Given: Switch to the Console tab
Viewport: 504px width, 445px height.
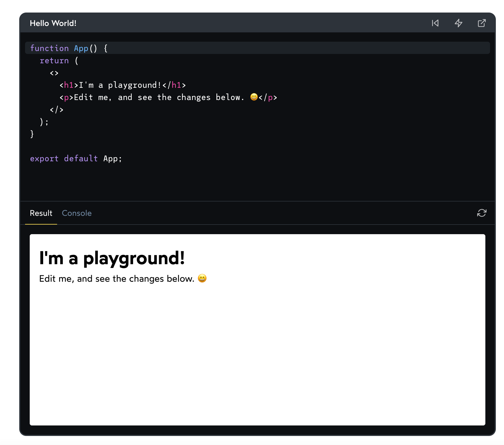Looking at the screenshot, I should pos(77,213).
